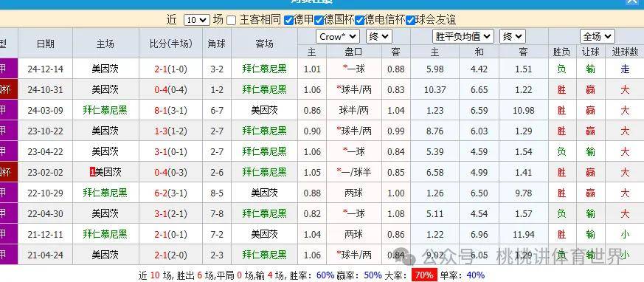Screen dimensions: 644x282
Task: Click corner count 3-2 in first row
Action: click(x=217, y=69)
